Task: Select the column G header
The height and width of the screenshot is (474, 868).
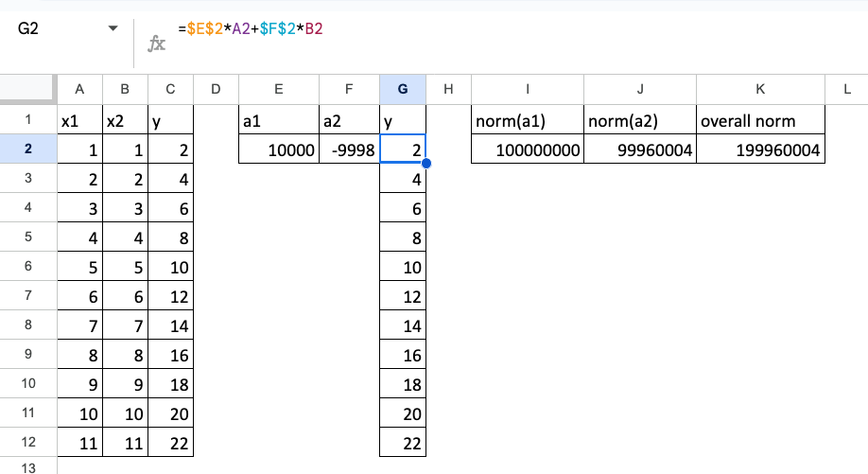Action: (403, 90)
